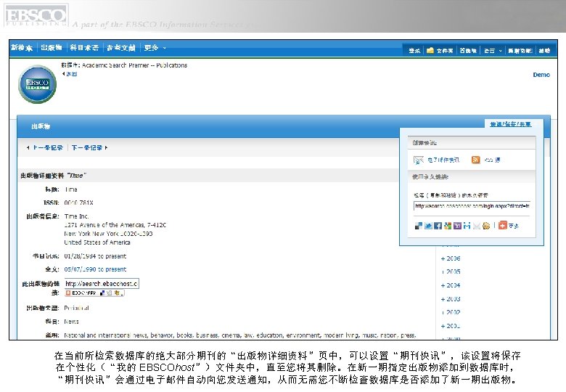The height and width of the screenshot is (392, 566).
Task: Click the EBSCO Publishing banner logo
Action: [36, 15]
